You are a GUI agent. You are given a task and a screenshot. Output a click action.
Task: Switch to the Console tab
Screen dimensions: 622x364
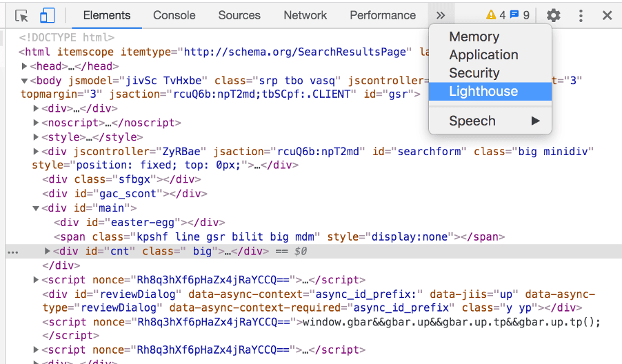[174, 15]
